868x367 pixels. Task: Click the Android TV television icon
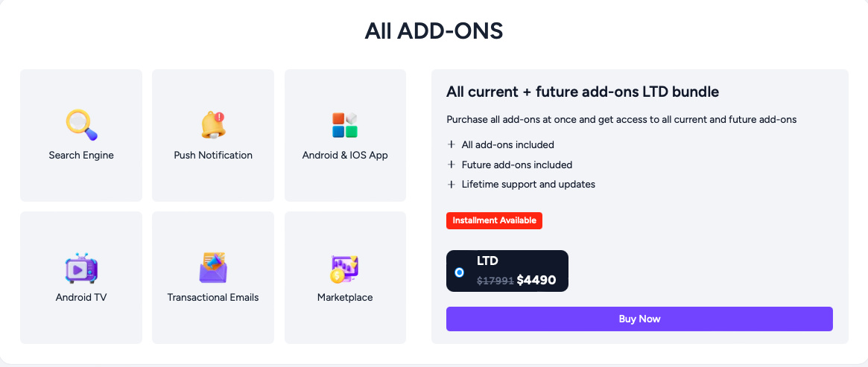pyautogui.click(x=81, y=268)
